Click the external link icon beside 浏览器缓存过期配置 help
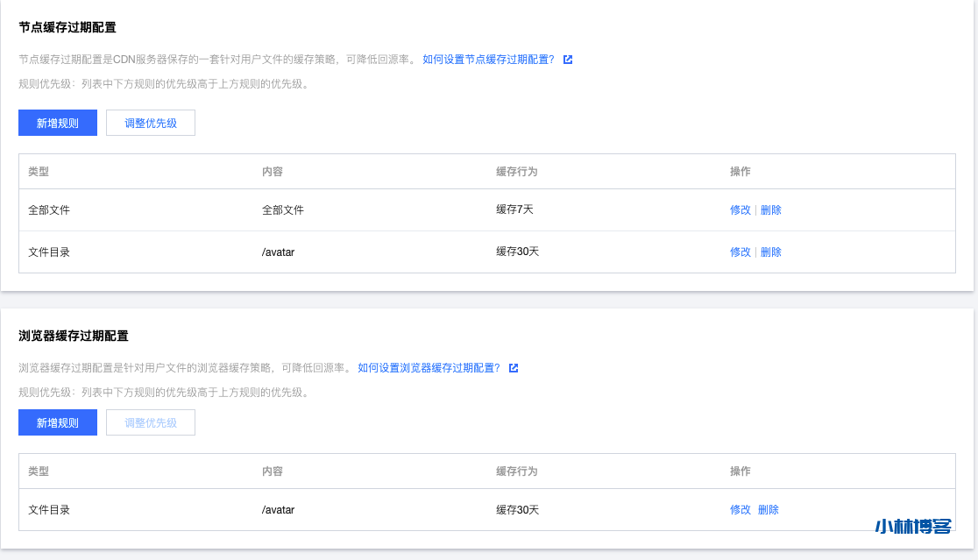This screenshot has height=560, width=978. [512, 368]
